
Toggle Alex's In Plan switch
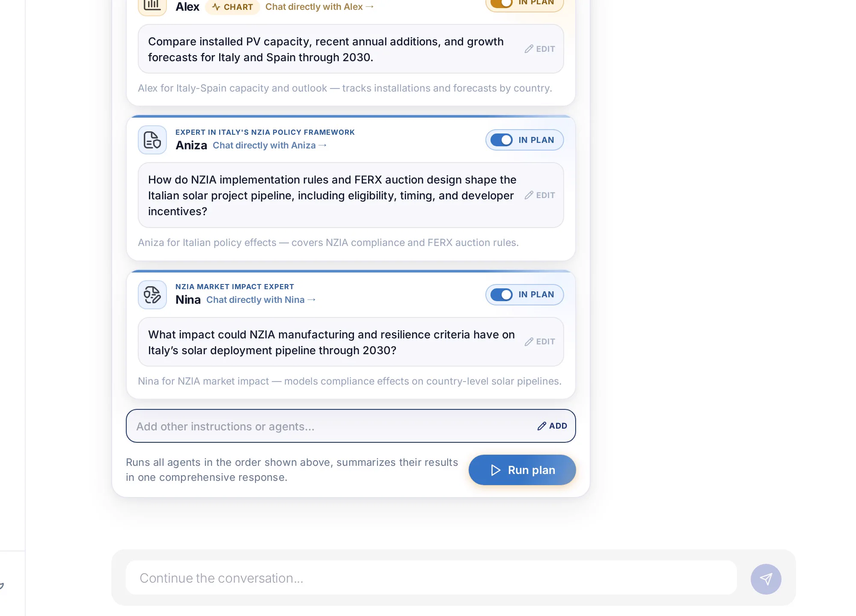(x=502, y=3)
